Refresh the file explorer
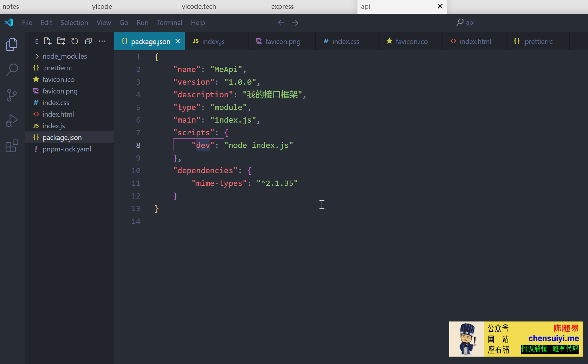The height and width of the screenshot is (364, 588). point(75,41)
